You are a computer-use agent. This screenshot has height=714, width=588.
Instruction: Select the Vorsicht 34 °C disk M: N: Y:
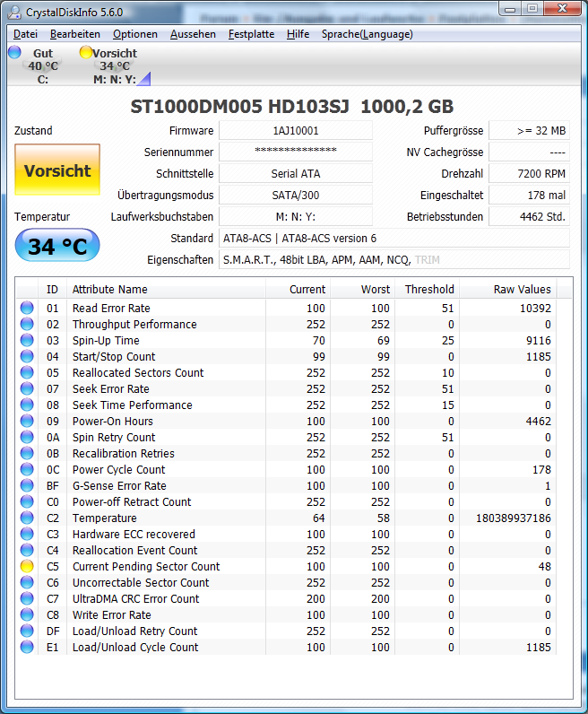[115, 66]
